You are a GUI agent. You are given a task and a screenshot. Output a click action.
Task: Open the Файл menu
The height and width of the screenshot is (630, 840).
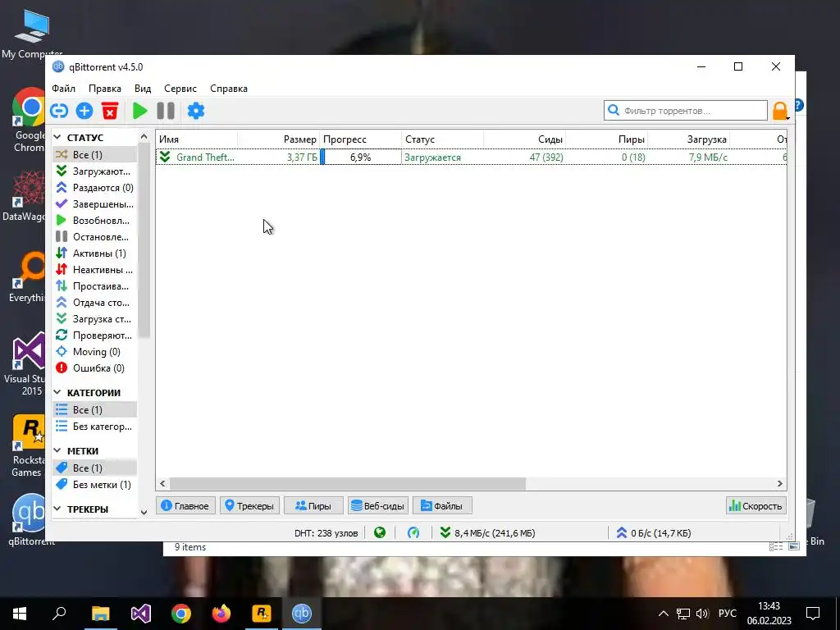point(63,89)
